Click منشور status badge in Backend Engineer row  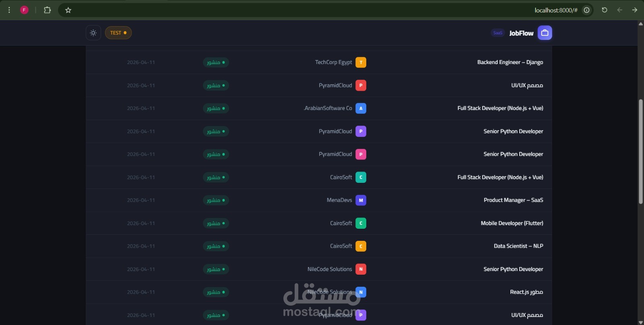(216, 62)
